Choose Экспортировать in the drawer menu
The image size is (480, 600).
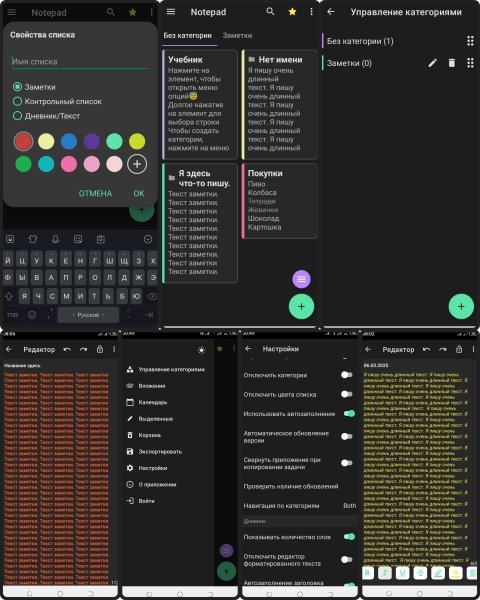pyautogui.click(x=154, y=452)
